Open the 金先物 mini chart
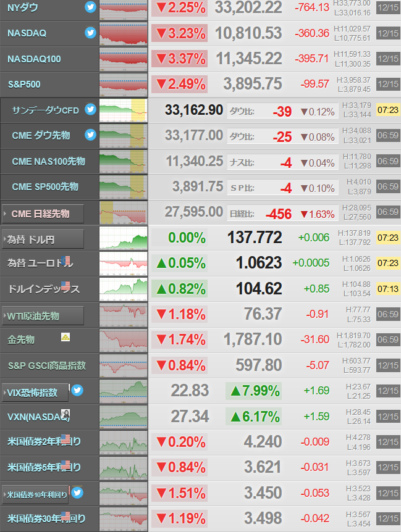Viewport: 401px width, 532px height. point(124,340)
